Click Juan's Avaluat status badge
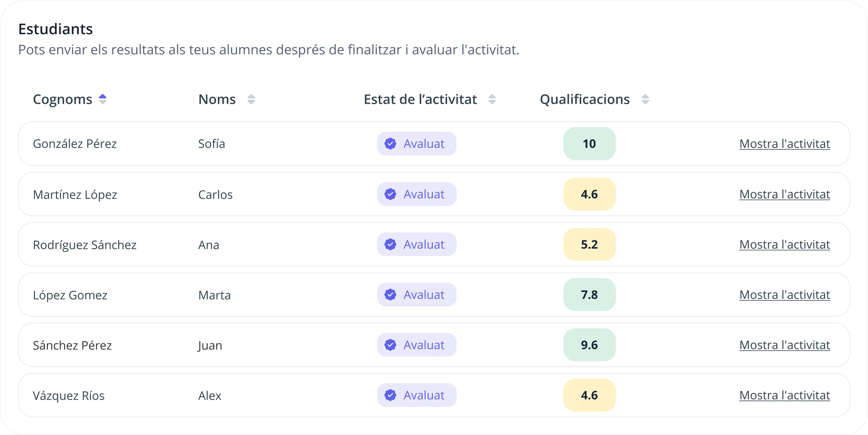868x435 pixels. [417, 345]
